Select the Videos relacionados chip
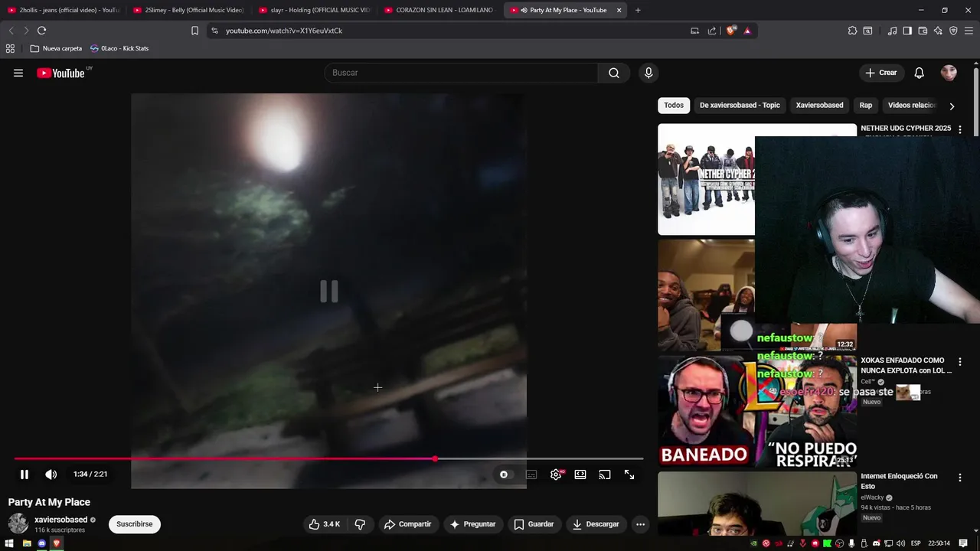 coord(912,106)
